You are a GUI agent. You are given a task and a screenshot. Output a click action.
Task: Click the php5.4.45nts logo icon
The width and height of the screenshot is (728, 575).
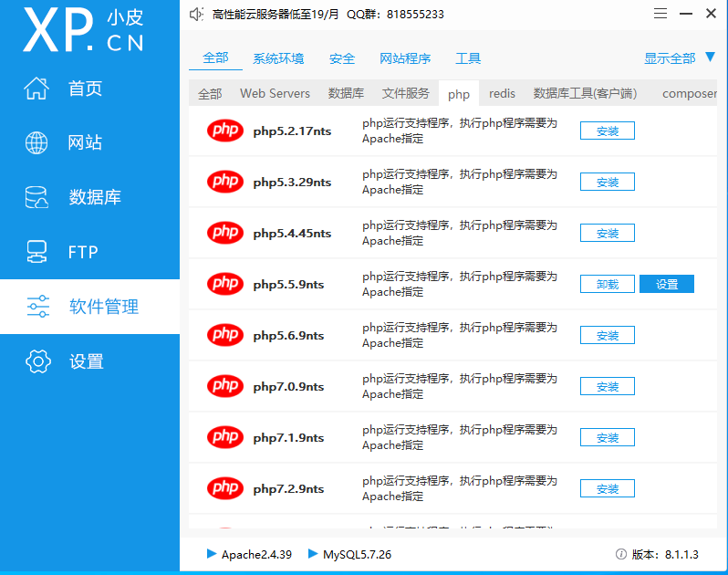click(x=225, y=233)
